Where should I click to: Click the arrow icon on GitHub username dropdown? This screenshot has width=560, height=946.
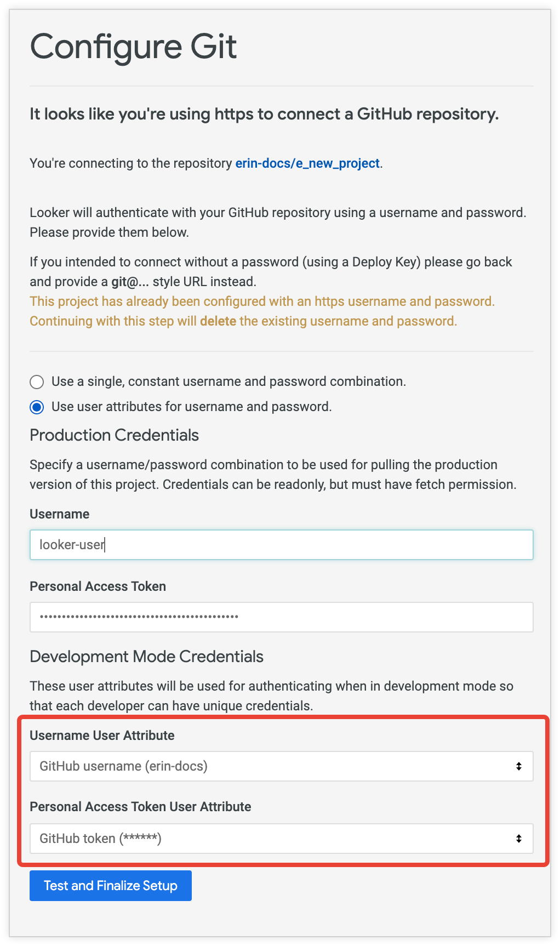[x=518, y=766]
